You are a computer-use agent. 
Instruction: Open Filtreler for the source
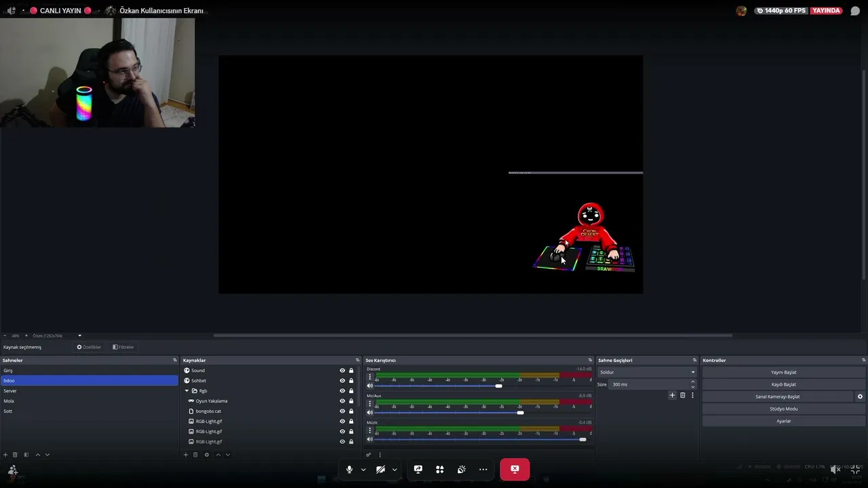coord(123,347)
